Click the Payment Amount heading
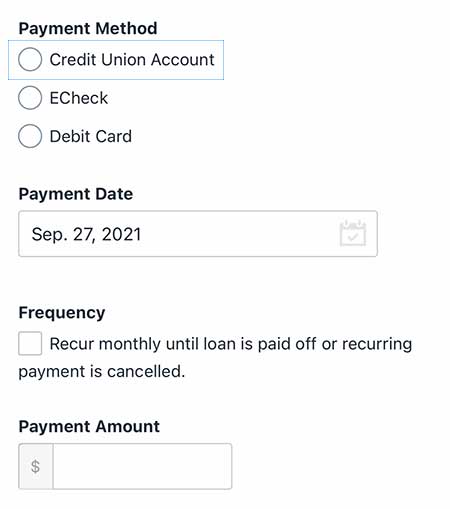 pyautogui.click(x=89, y=426)
